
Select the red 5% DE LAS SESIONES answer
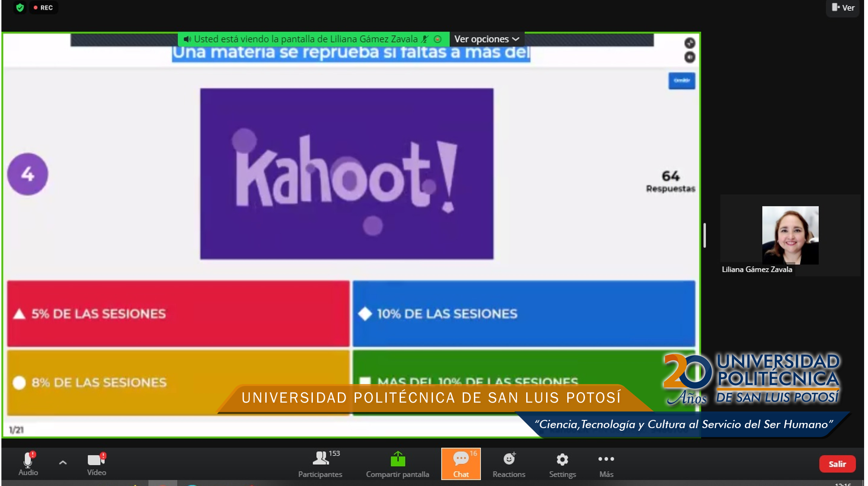click(178, 314)
